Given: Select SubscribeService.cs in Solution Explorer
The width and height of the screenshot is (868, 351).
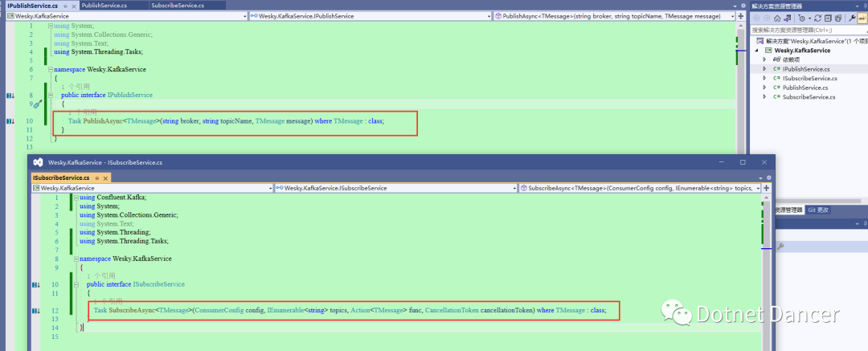Looking at the screenshot, I should point(809,97).
